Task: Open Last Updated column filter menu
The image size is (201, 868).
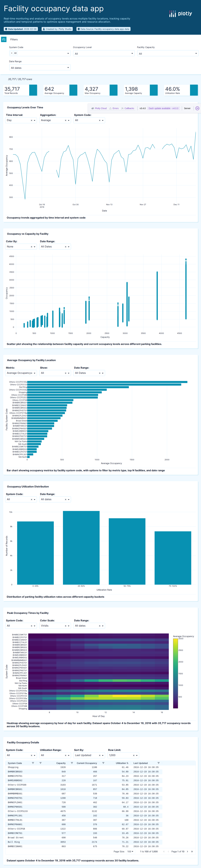Action: click(158, 763)
